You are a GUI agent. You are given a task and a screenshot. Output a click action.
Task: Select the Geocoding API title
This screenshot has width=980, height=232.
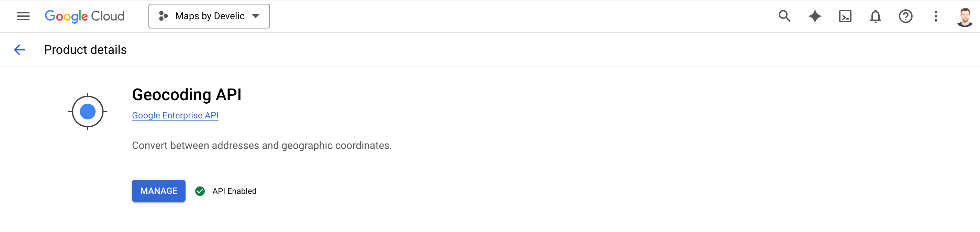point(187,95)
